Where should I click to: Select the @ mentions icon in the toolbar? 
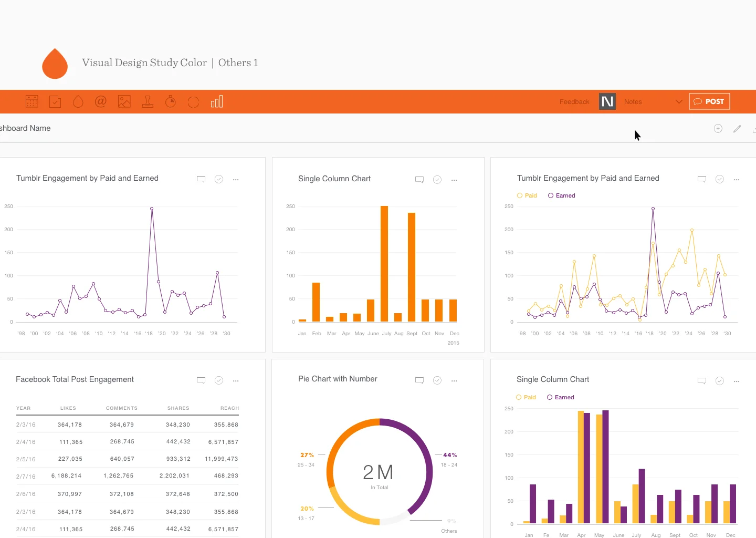coord(101,101)
